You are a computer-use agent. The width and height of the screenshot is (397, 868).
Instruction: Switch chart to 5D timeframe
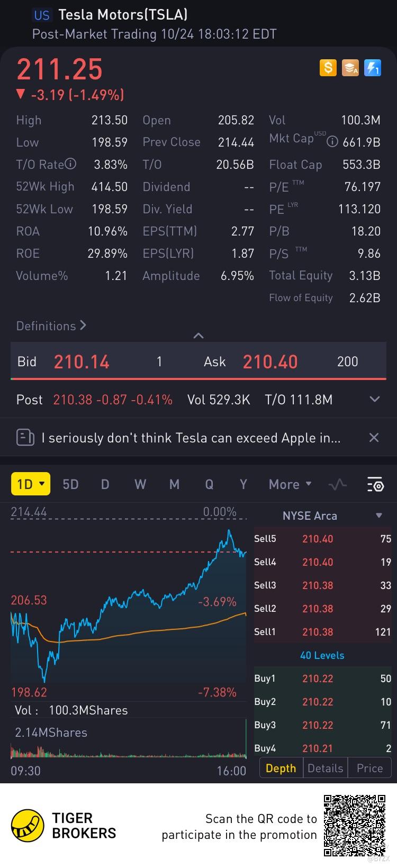70,484
